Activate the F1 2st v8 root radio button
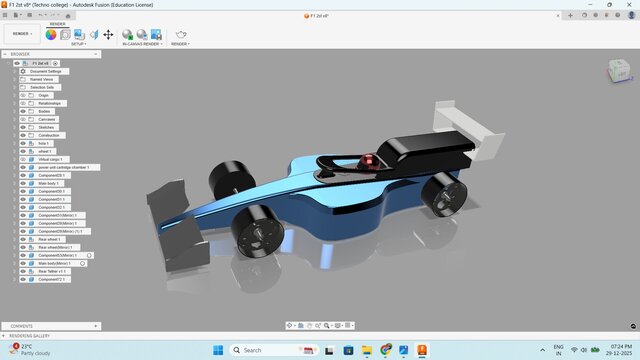Screen dimensions: 640x360 (x=56, y=63)
